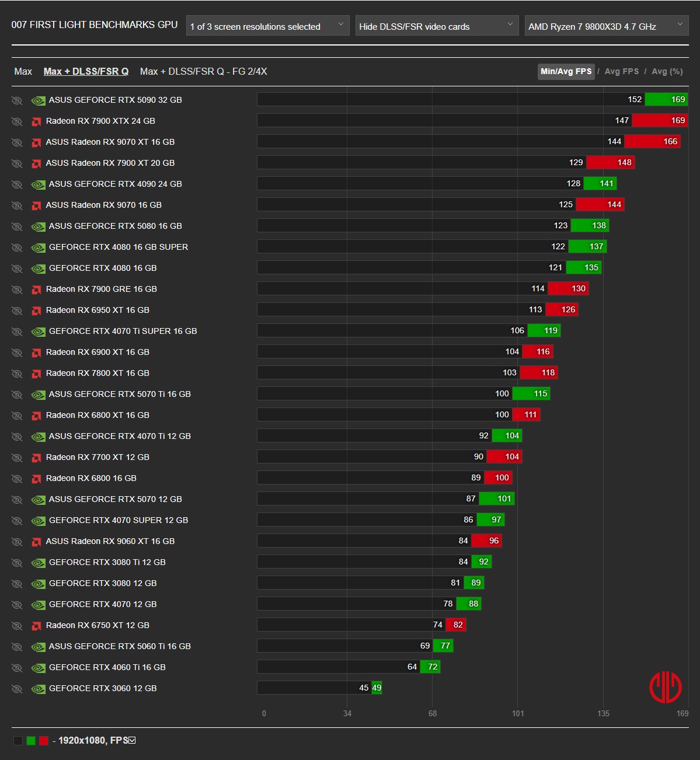The height and width of the screenshot is (760, 700).
Task: Click the AMD logo beside RX 6800 XT
Action: click(36, 416)
